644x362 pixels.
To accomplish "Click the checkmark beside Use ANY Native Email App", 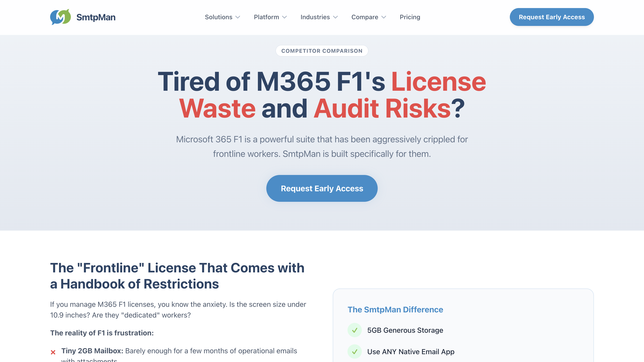I will pyautogui.click(x=354, y=352).
